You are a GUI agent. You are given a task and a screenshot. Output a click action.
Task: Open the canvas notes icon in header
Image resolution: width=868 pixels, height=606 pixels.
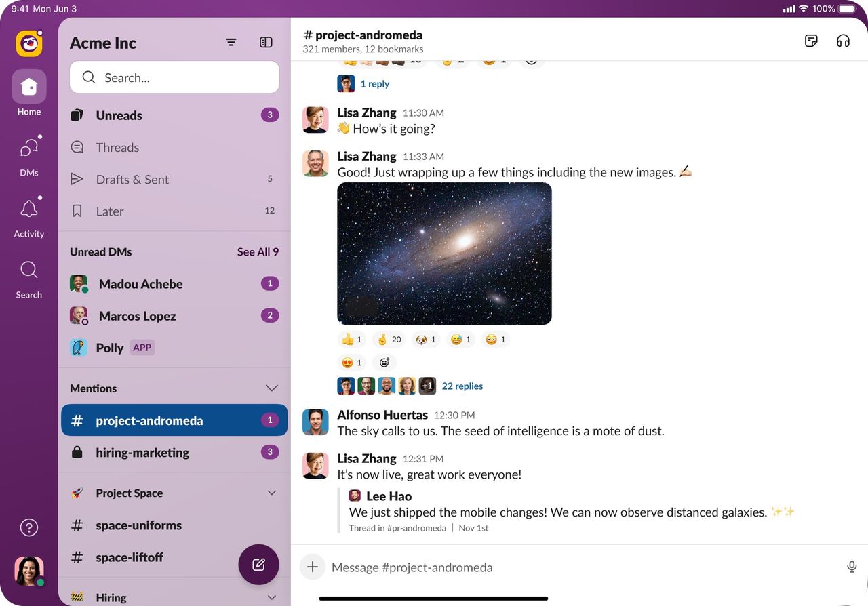coord(811,41)
